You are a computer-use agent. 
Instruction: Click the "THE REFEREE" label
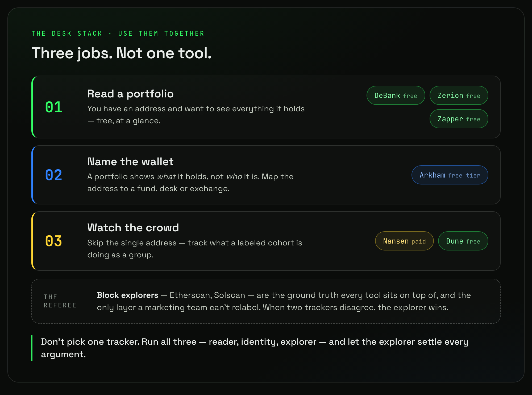(x=60, y=301)
